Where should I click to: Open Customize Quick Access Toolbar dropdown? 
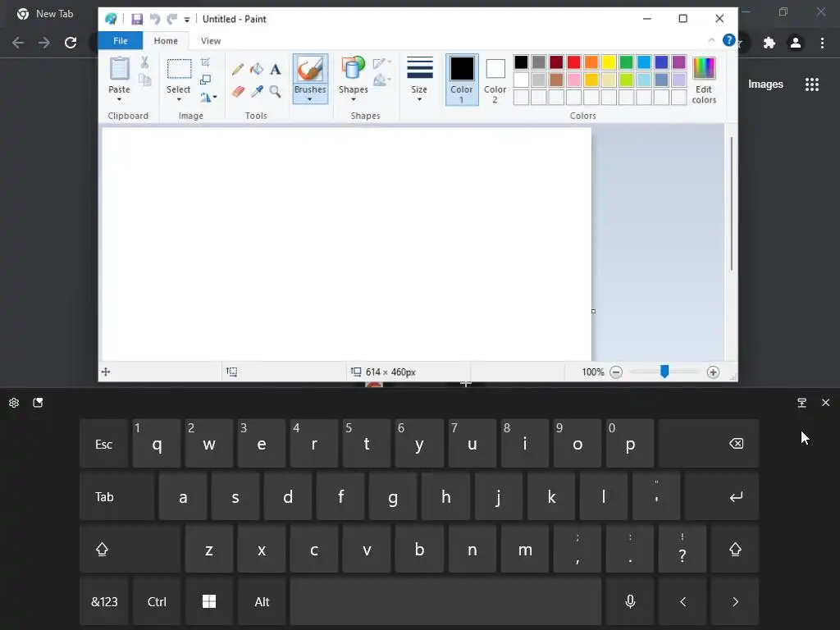pyautogui.click(x=187, y=20)
